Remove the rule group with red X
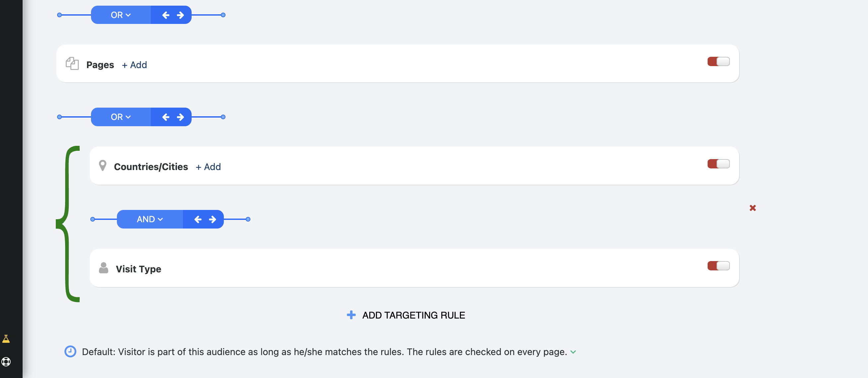868x378 pixels. (x=752, y=208)
